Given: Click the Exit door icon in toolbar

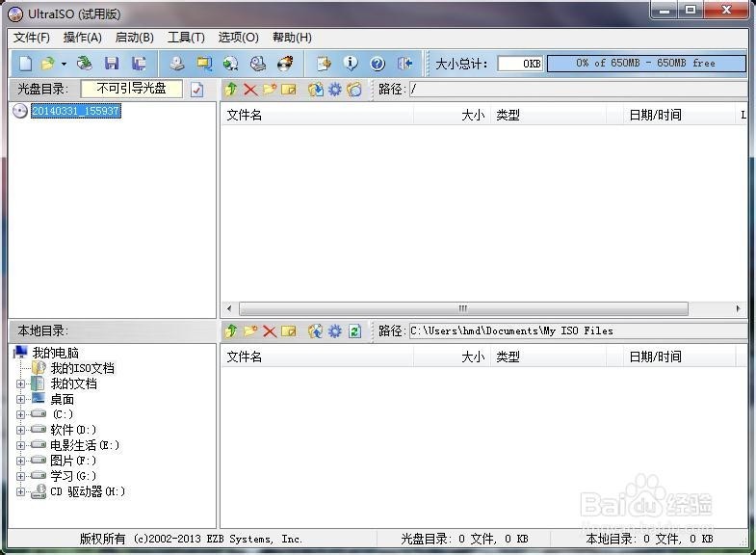Looking at the screenshot, I should (x=405, y=64).
